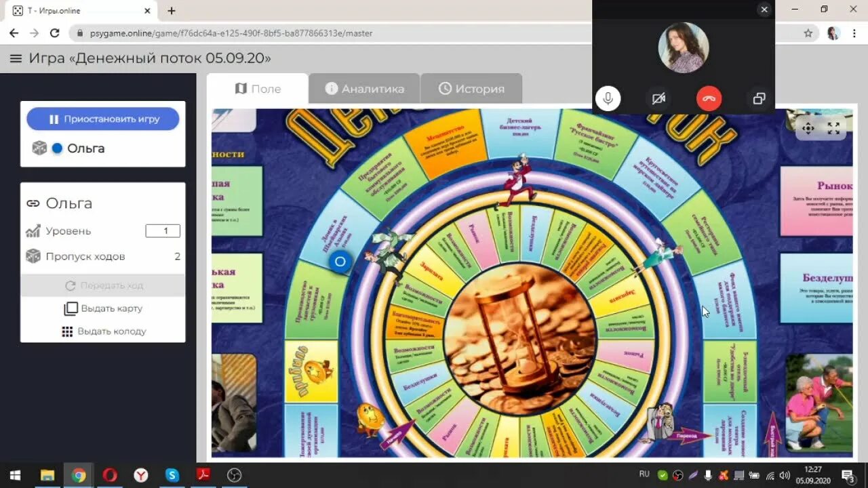This screenshot has width=868, height=488.
Task: Open the История tab
Action: (x=471, y=89)
